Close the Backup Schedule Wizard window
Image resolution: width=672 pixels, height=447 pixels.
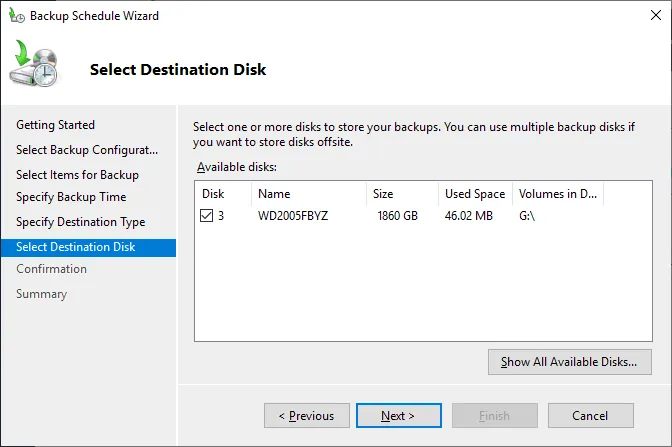click(648, 16)
